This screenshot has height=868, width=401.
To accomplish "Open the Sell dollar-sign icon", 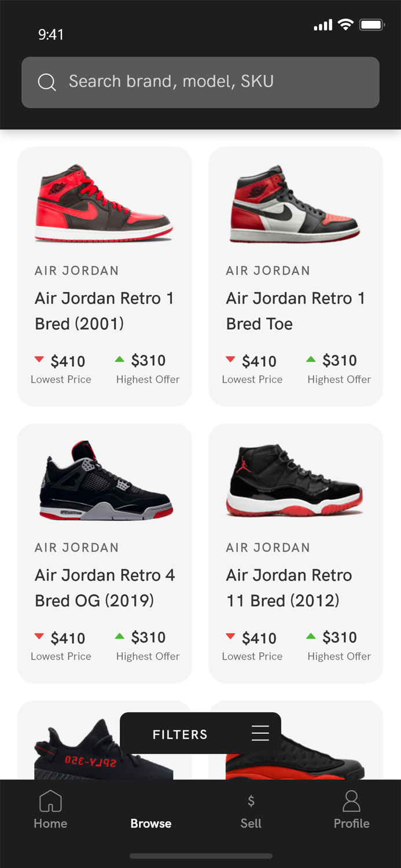I will click(x=251, y=801).
